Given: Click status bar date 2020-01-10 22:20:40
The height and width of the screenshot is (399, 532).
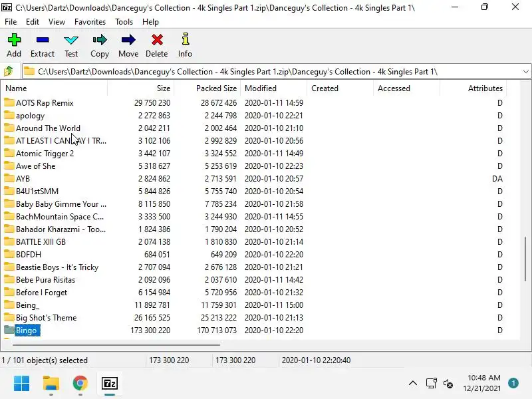Looking at the screenshot, I should click(317, 360).
